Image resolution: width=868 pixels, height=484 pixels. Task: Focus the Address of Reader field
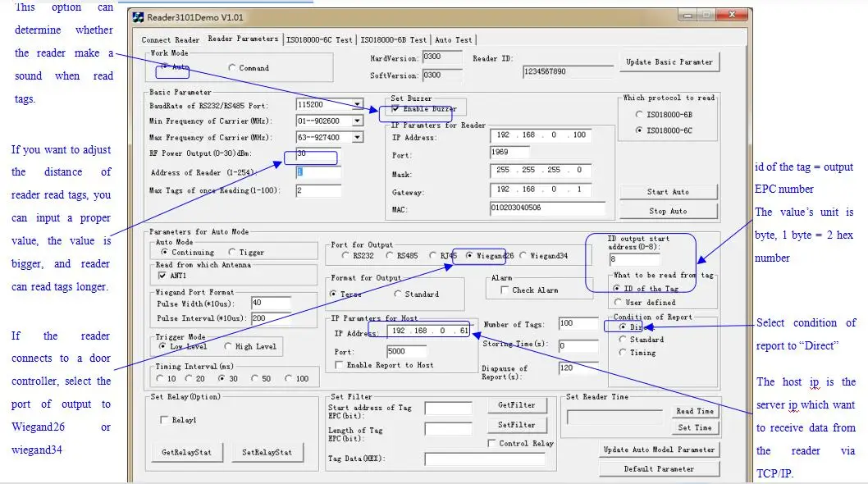(x=318, y=172)
